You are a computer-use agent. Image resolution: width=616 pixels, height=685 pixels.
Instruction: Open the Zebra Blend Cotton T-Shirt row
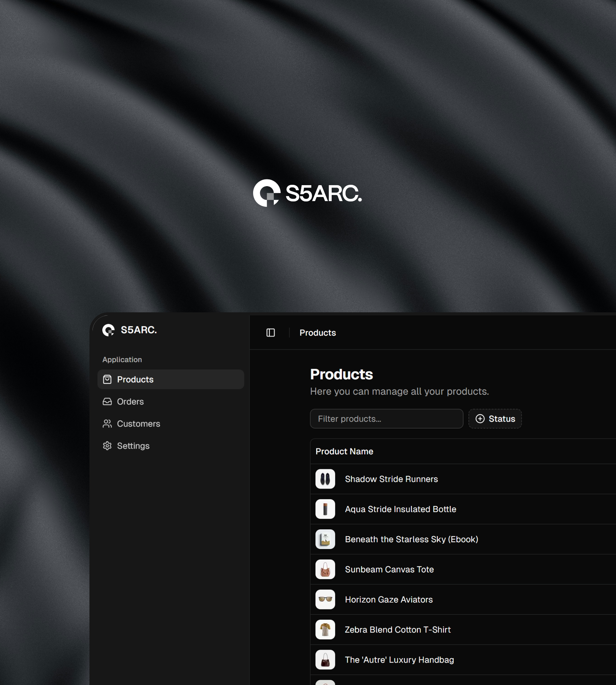click(x=397, y=630)
